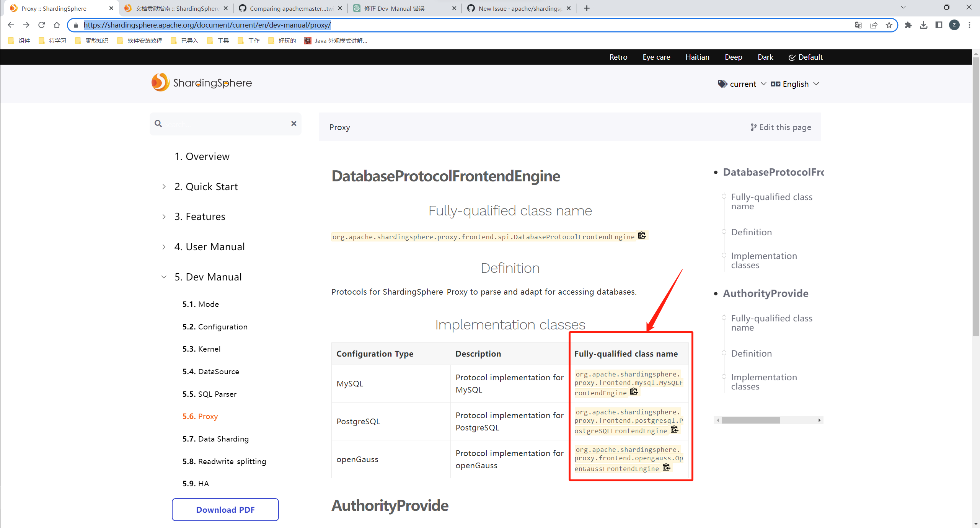Click Download PDF button

[x=225, y=510]
